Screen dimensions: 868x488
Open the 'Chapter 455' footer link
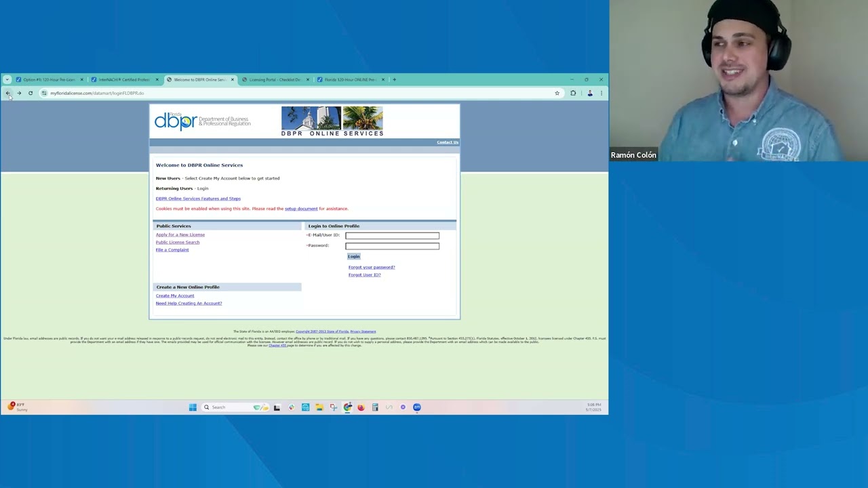pyautogui.click(x=277, y=346)
